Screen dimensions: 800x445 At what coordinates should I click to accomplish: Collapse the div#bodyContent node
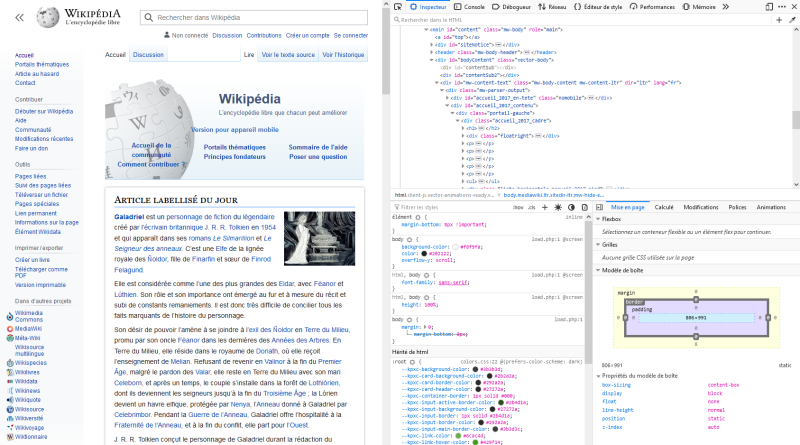point(432,60)
